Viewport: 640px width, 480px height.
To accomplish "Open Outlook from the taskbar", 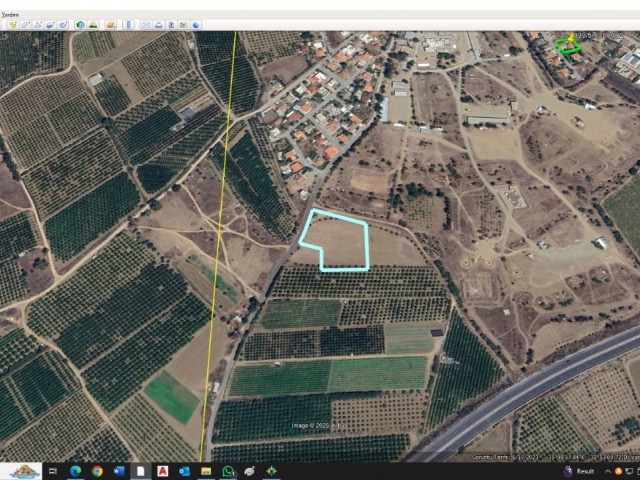I will pyautogui.click(x=184, y=471).
